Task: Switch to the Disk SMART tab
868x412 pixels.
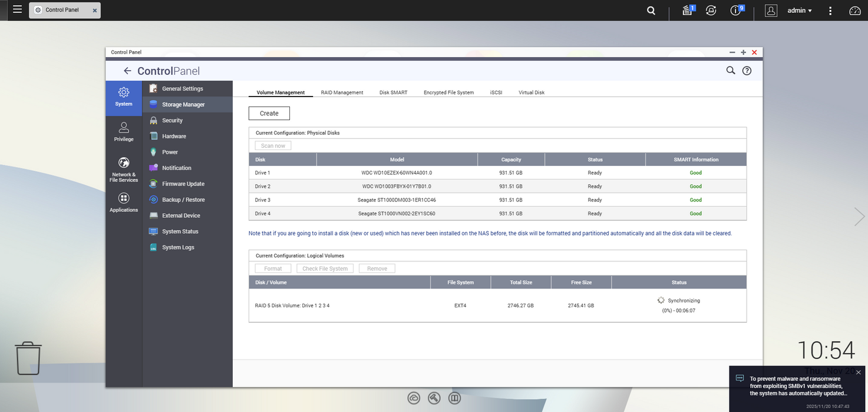Action: 393,92
